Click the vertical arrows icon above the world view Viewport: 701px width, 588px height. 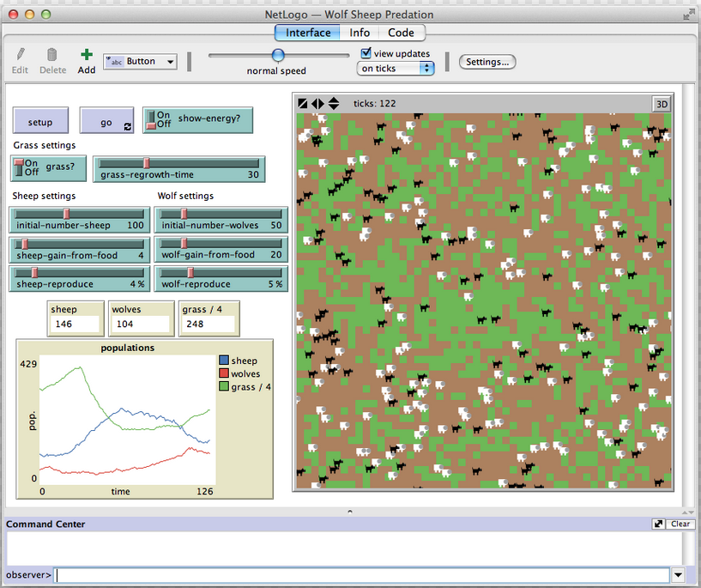point(333,104)
